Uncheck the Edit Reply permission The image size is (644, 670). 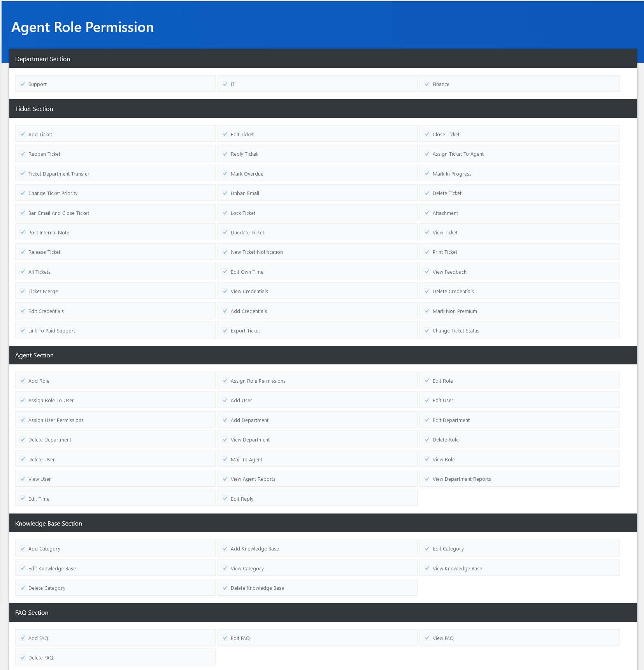point(225,499)
